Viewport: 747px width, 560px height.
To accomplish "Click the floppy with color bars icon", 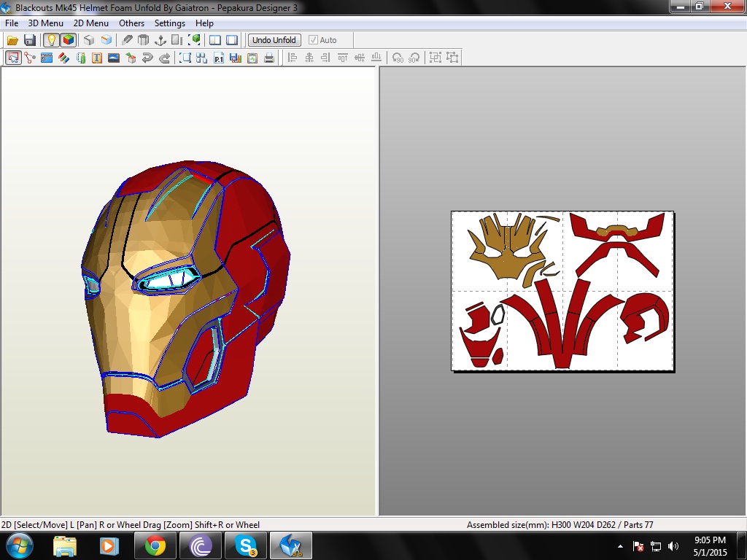I will pyautogui.click(x=236, y=58).
